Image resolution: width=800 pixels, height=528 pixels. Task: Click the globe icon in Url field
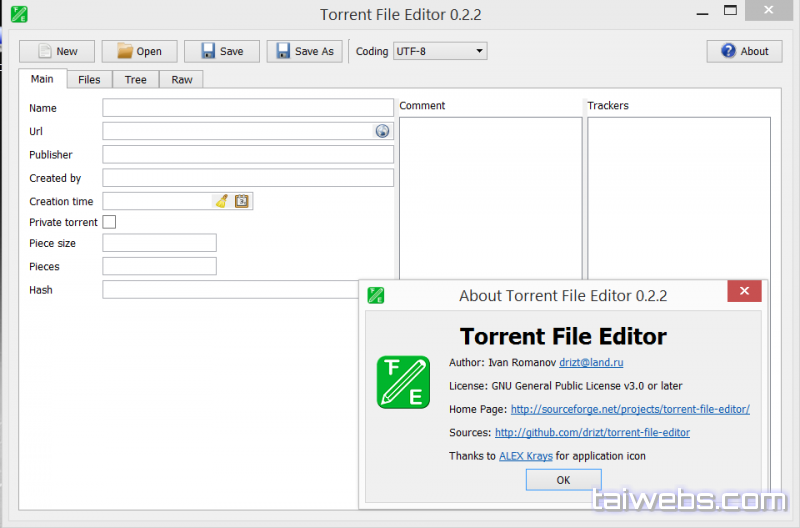[382, 131]
